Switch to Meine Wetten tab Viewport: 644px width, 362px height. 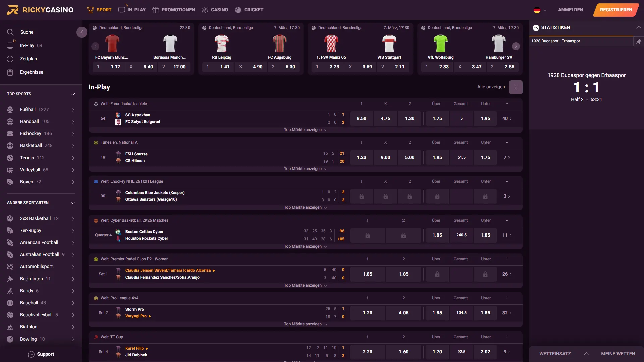click(618, 354)
